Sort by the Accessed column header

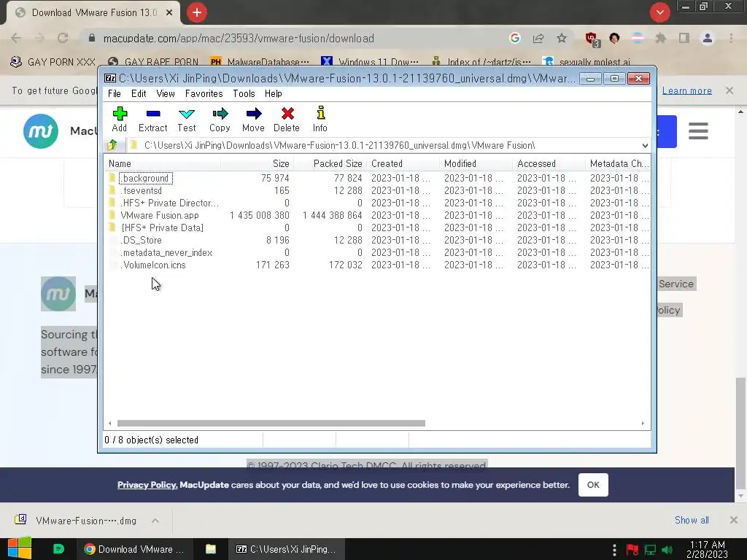[x=549, y=163]
